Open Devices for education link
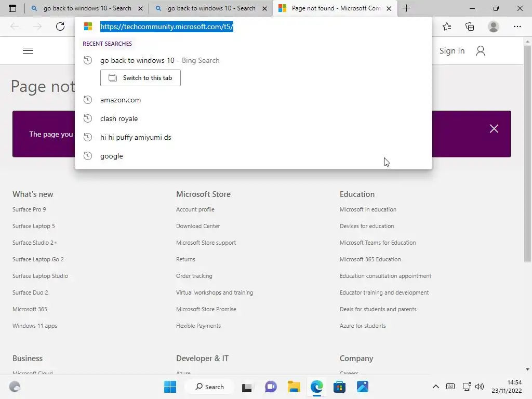This screenshot has width=532, height=399. (x=367, y=226)
